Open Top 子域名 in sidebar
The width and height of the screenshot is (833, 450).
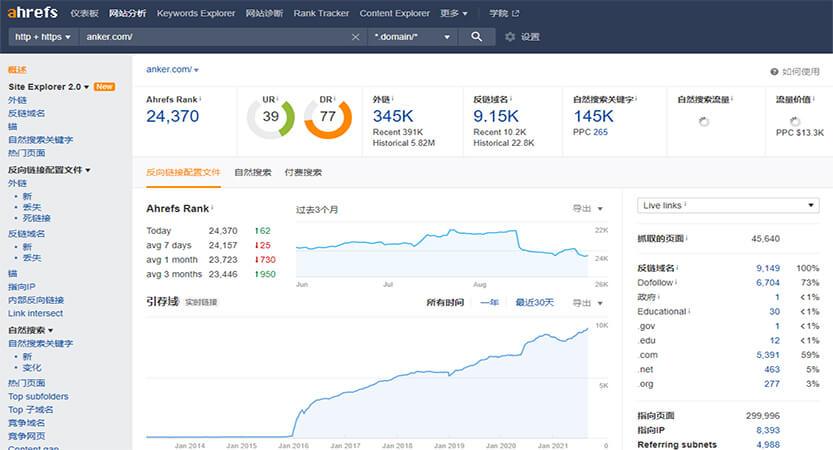[31, 410]
